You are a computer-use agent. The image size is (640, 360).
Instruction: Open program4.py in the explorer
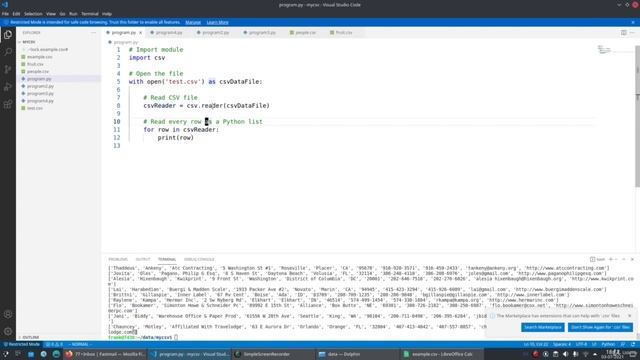[x=40, y=101]
